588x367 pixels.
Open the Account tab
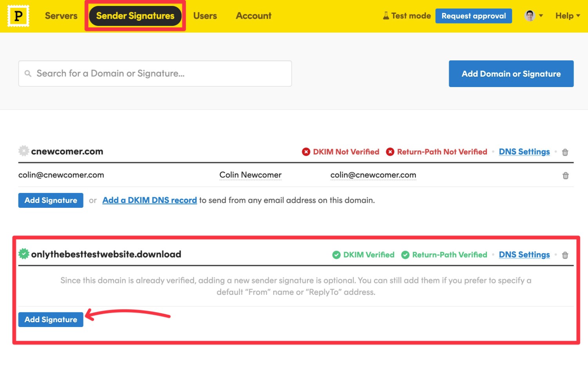point(254,16)
